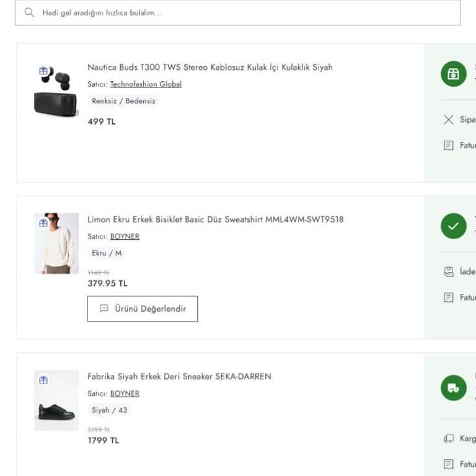
Task: Open Fabrika Siyah Erkek Deri Sneaker title
Action: [x=179, y=376]
